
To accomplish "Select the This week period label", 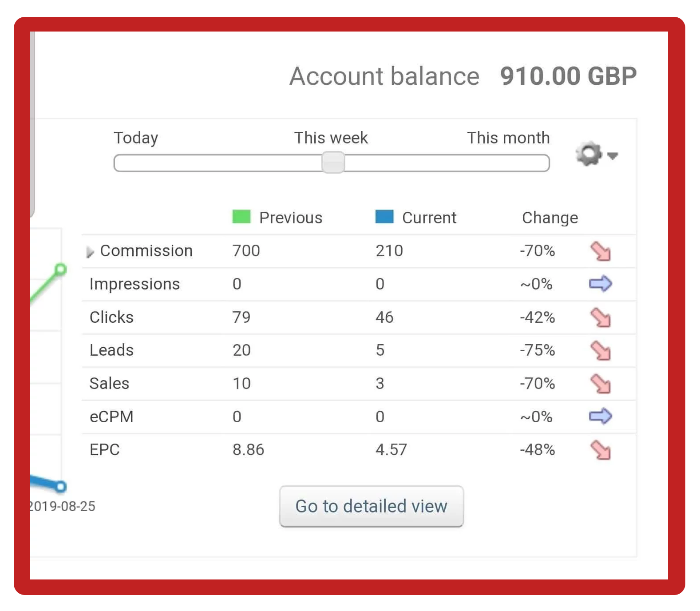I will (x=331, y=138).
